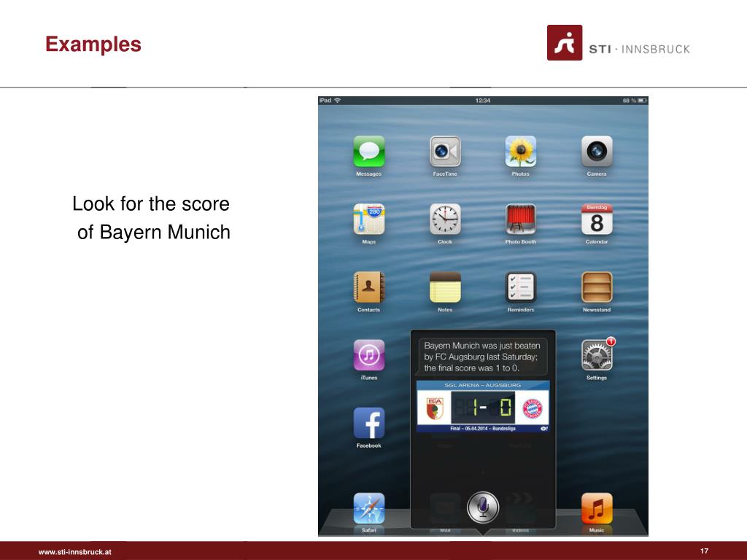This screenshot has height=560, width=747.
Task: Tap the FC Augsburg team crest
Action: point(435,408)
